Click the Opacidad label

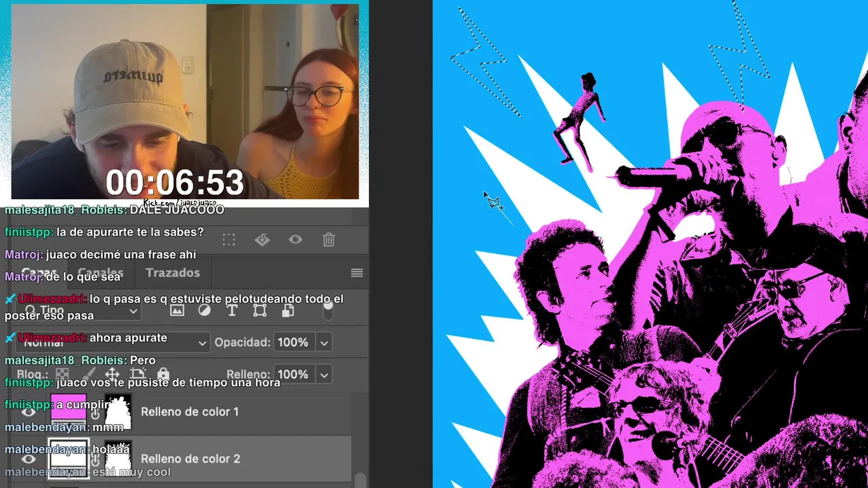click(243, 343)
